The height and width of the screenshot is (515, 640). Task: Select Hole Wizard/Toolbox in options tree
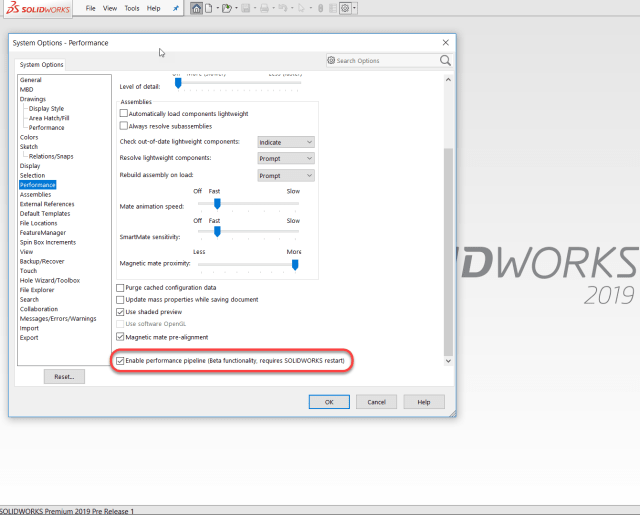click(x=50, y=280)
